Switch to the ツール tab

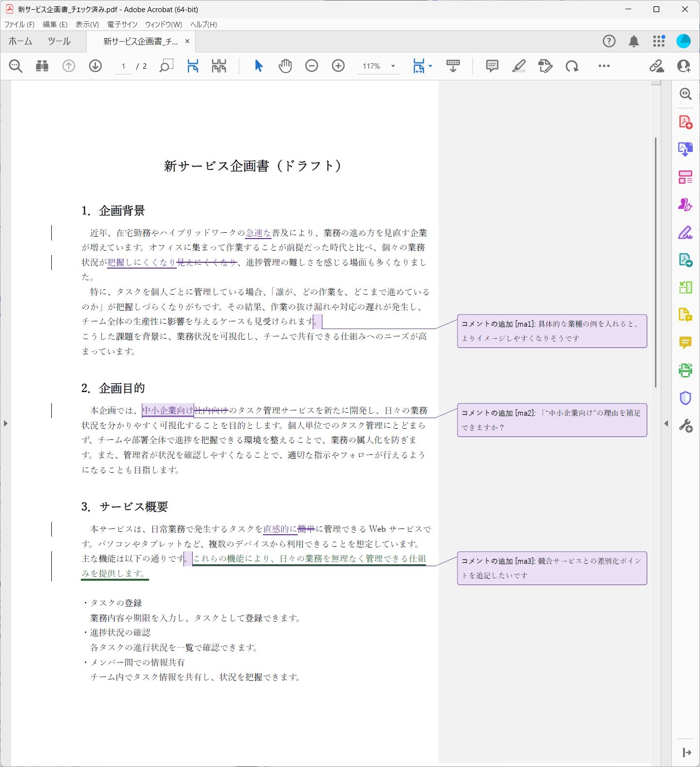pos(59,42)
